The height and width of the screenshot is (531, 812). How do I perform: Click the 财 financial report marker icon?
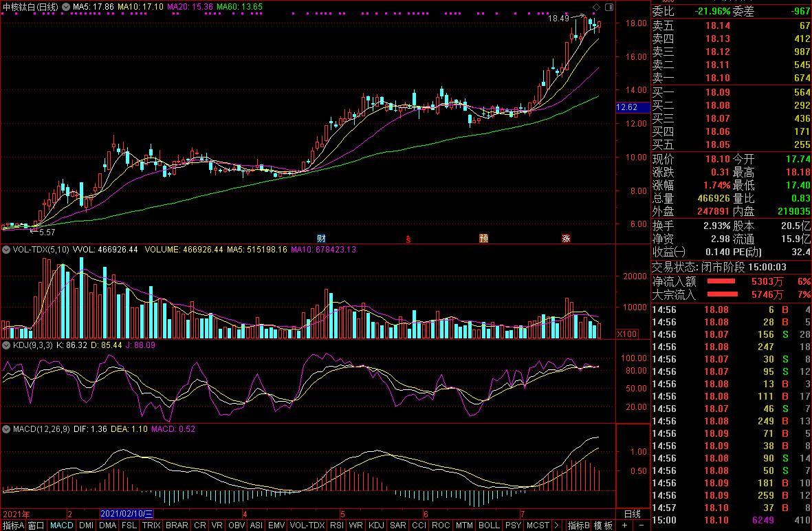(x=320, y=239)
